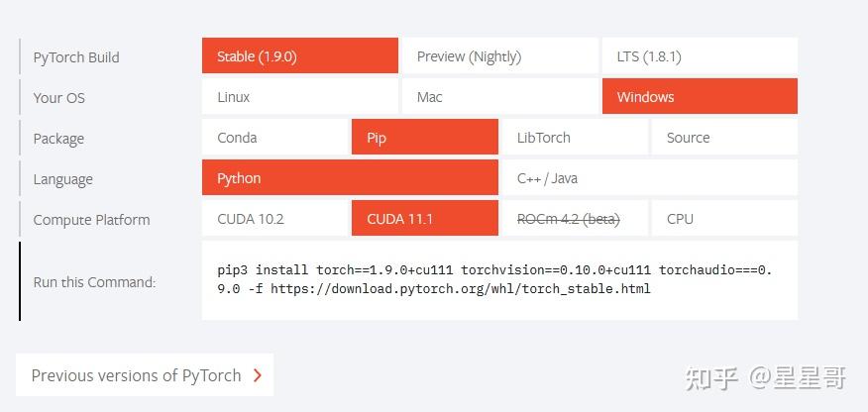
Task: Click the Zhihu watermark logo
Action: click(x=713, y=377)
